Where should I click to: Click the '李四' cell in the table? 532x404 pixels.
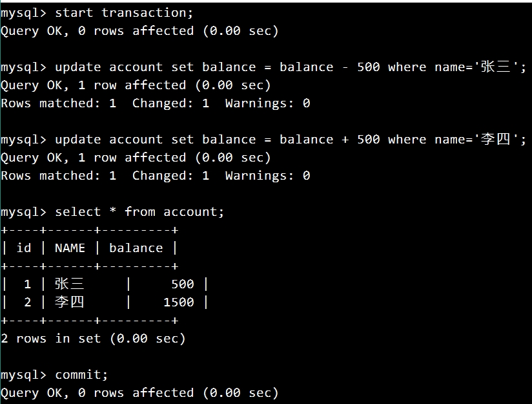tap(69, 302)
